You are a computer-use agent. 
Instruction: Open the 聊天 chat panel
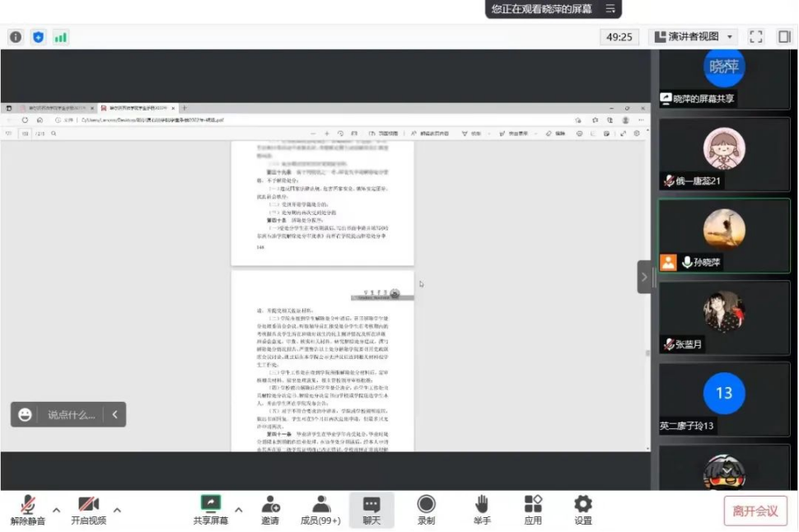click(x=371, y=510)
